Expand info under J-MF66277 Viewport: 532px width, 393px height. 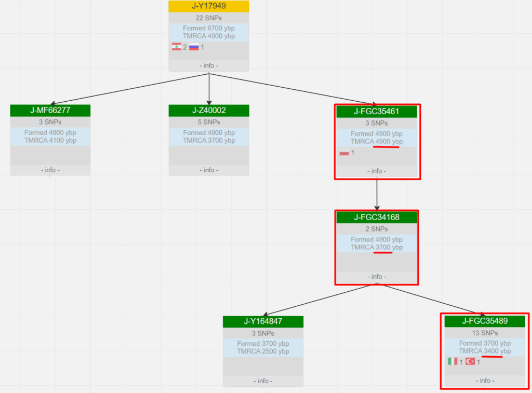[50, 170]
